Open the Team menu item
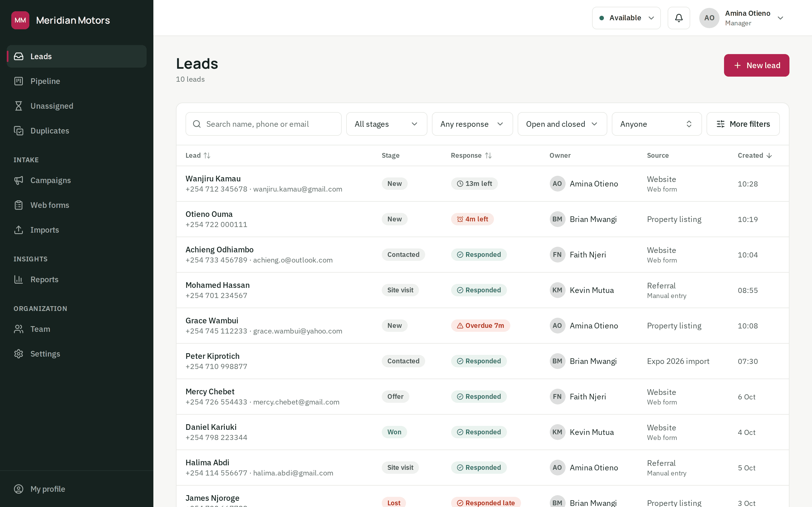 click(x=76, y=329)
